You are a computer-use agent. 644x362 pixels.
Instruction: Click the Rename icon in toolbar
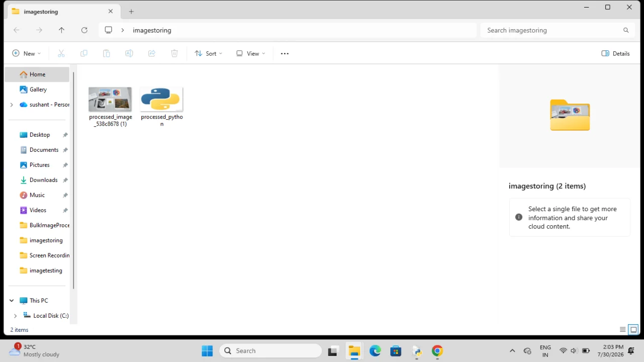point(129,53)
